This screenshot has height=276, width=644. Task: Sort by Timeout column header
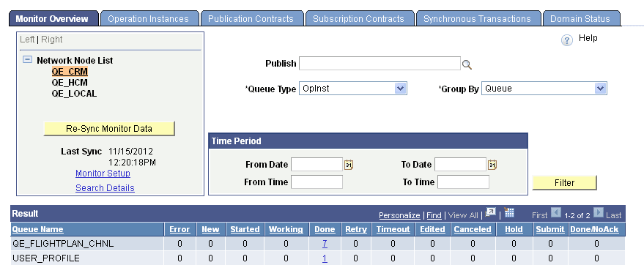[393, 229]
